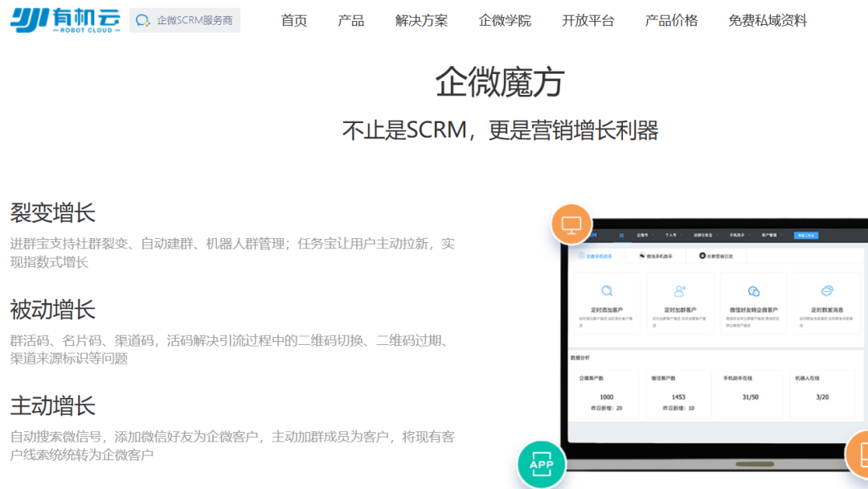Open the 解决方案 navigation item
The width and height of the screenshot is (868, 489).
[x=421, y=21]
